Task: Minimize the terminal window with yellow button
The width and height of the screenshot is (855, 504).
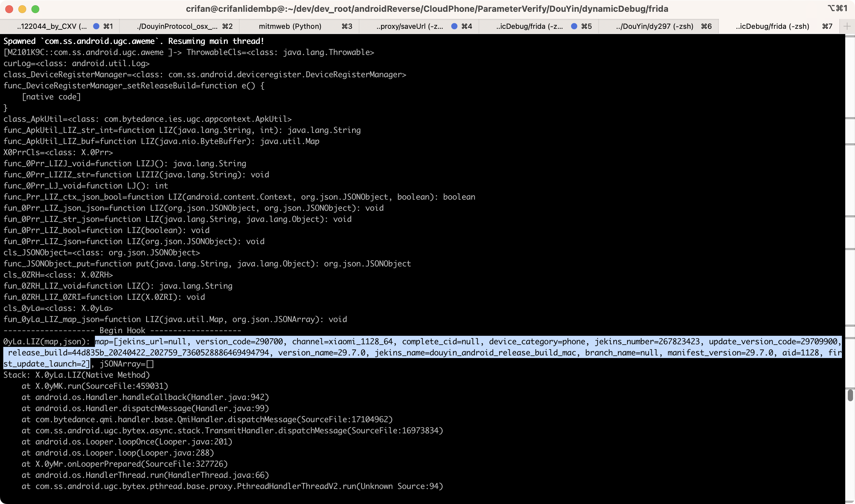Action: 22,9
